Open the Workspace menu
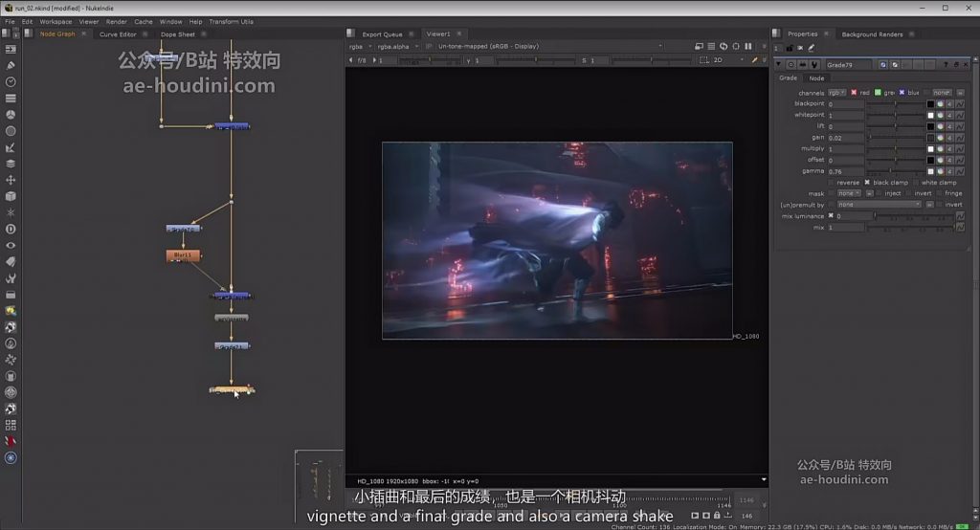980x530 pixels. [x=56, y=21]
